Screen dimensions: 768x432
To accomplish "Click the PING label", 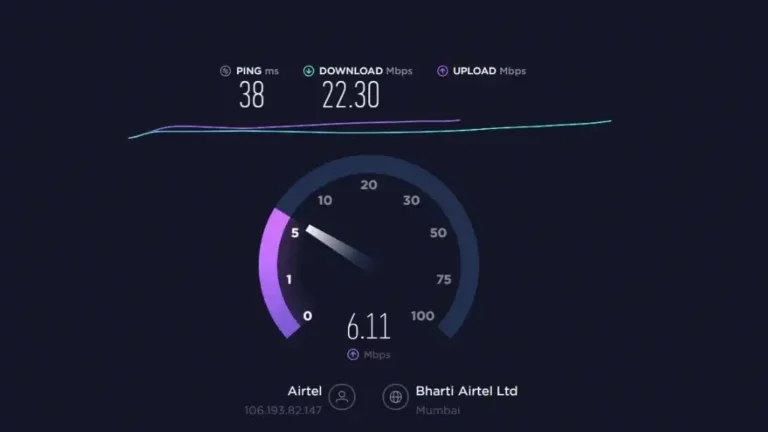I will click(249, 71).
